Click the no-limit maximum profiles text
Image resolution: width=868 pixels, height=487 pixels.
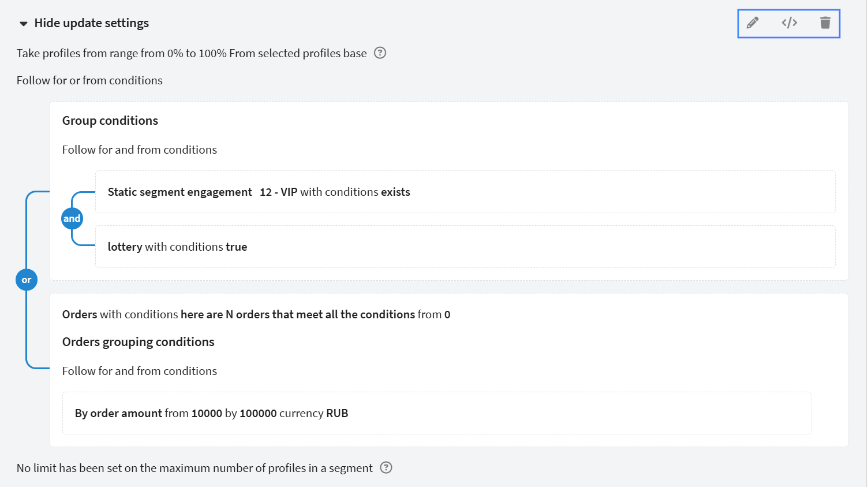194,468
